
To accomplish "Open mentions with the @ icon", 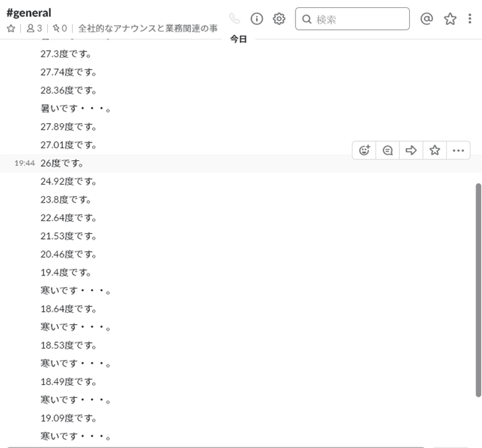I will 427,19.
